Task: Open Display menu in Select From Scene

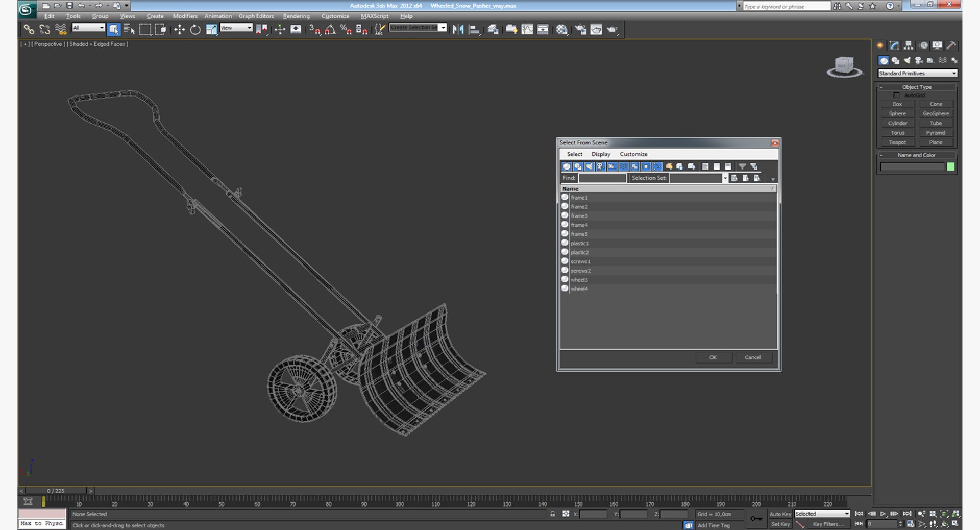Action: (x=601, y=154)
